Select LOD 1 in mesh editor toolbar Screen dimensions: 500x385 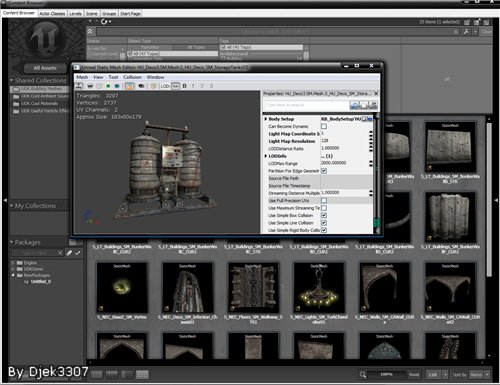pos(193,86)
